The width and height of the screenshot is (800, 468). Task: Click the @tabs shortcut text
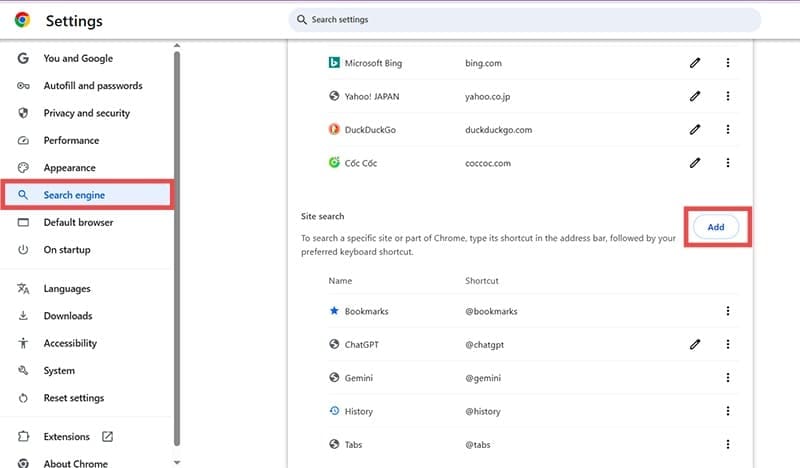[x=478, y=445]
